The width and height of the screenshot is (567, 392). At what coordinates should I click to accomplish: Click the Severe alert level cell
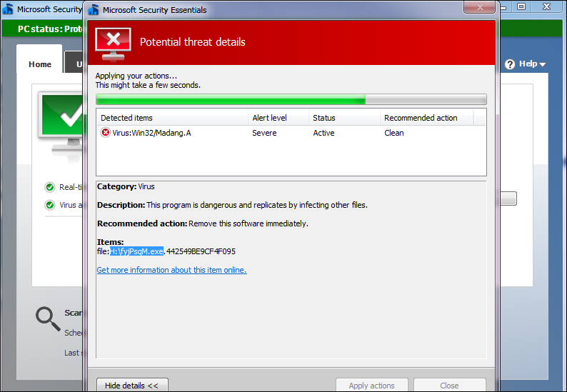point(264,133)
